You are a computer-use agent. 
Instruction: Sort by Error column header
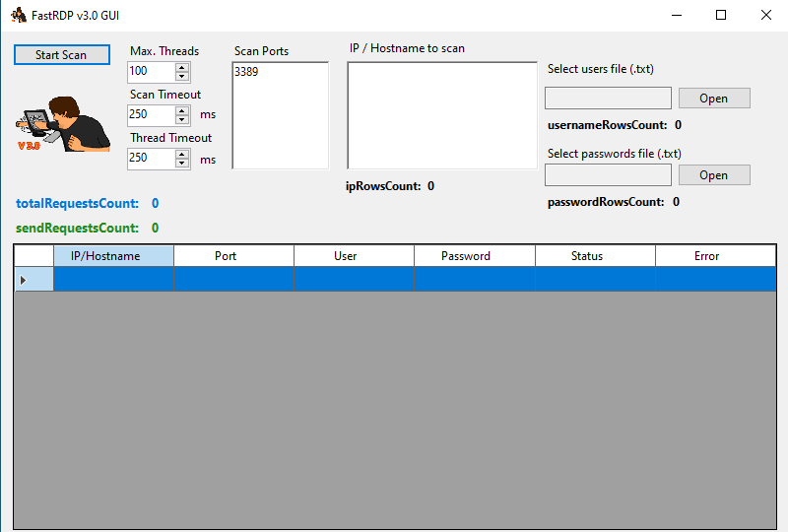click(x=716, y=256)
